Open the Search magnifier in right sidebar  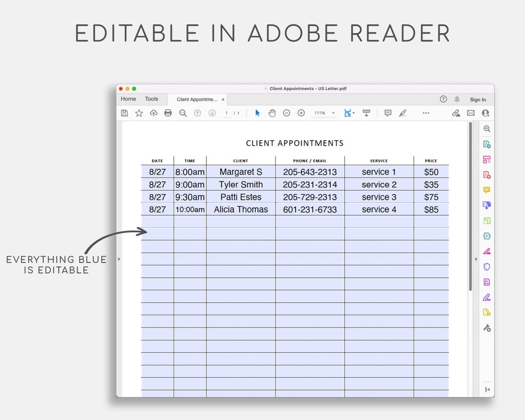click(x=487, y=129)
